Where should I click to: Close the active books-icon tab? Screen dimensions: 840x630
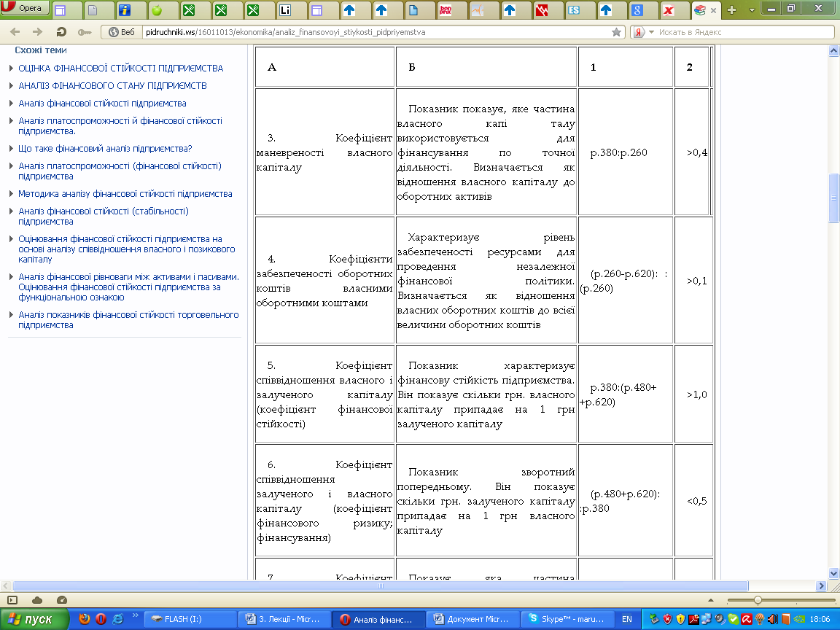click(x=713, y=10)
